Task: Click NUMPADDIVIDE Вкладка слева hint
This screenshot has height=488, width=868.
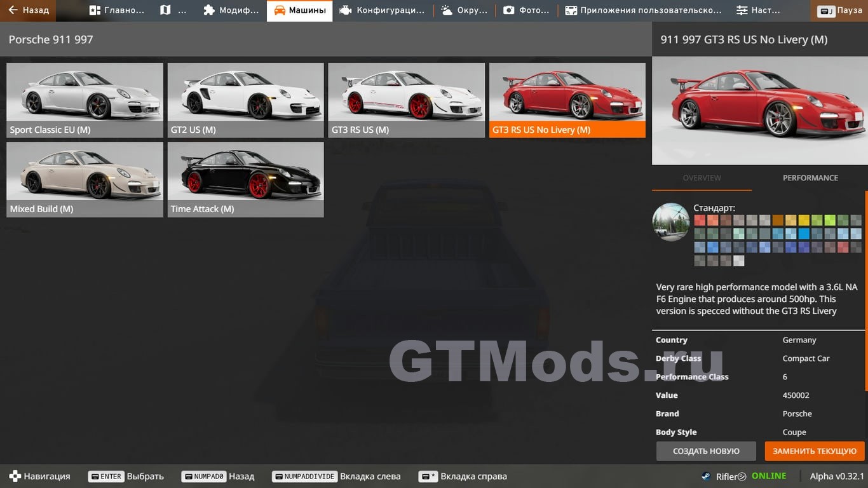Action: click(336, 476)
